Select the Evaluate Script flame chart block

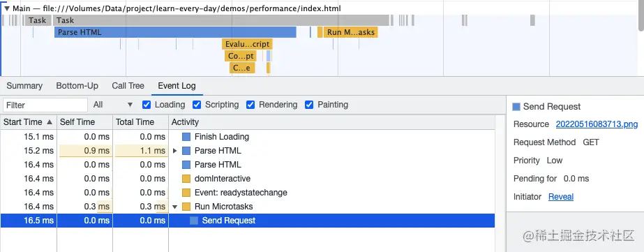coord(247,44)
